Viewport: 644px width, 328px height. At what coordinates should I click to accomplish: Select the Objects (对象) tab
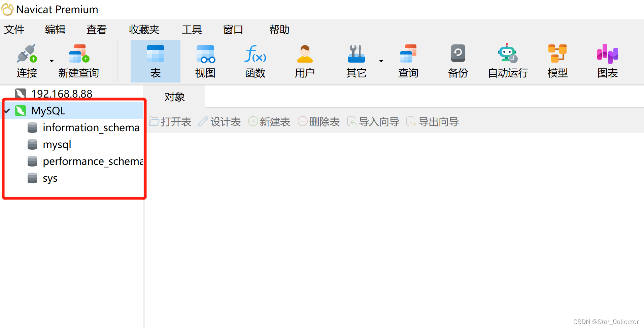[x=174, y=97]
